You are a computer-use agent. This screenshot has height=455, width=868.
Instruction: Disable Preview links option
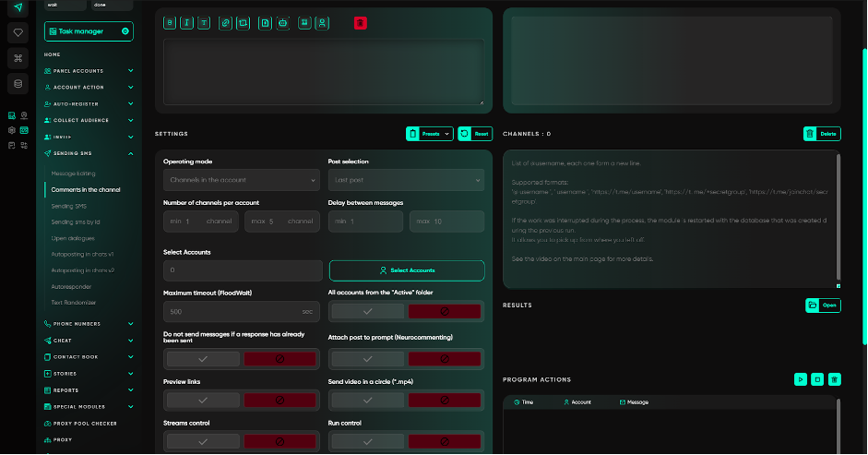[280, 401]
